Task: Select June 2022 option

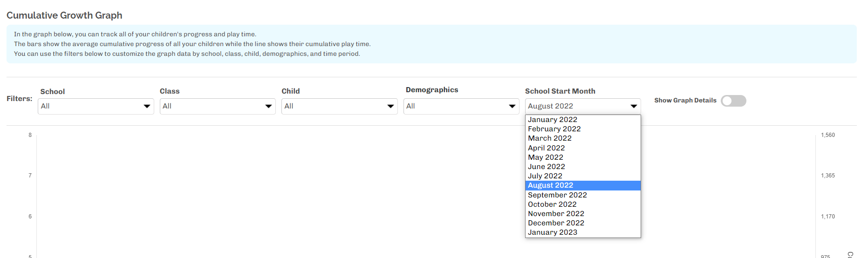Action: [x=547, y=167]
